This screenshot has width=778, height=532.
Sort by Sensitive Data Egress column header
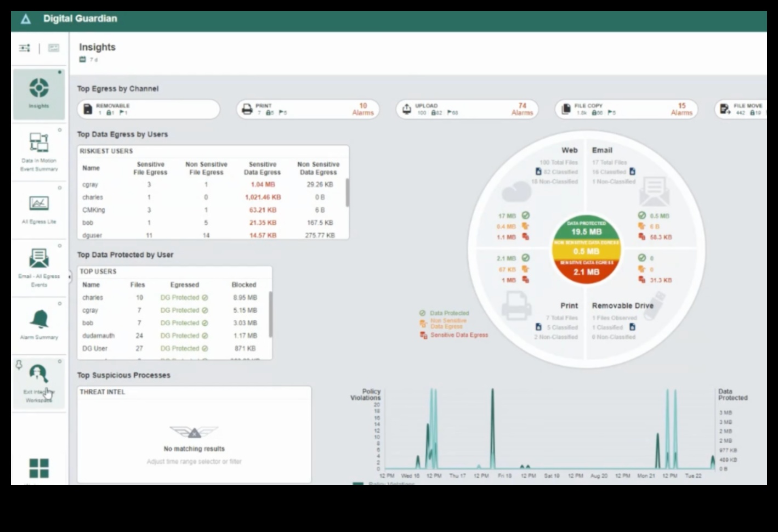[x=262, y=168]
